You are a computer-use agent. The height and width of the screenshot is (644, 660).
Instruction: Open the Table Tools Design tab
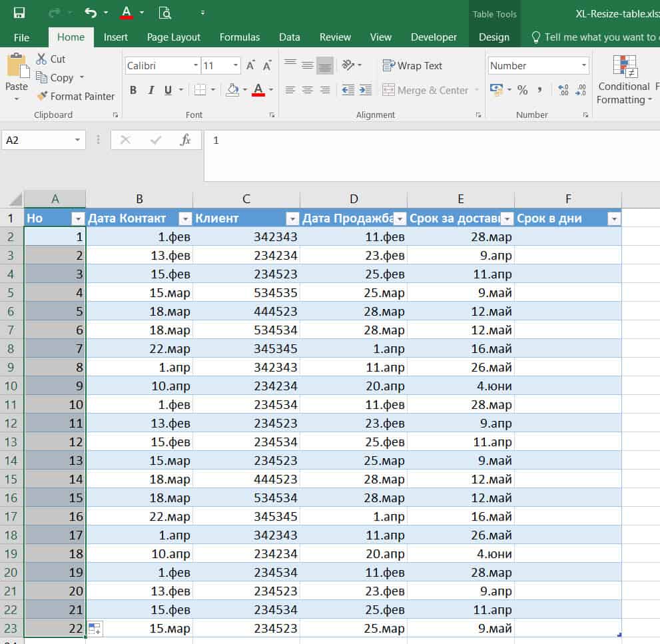coord(494,37)
